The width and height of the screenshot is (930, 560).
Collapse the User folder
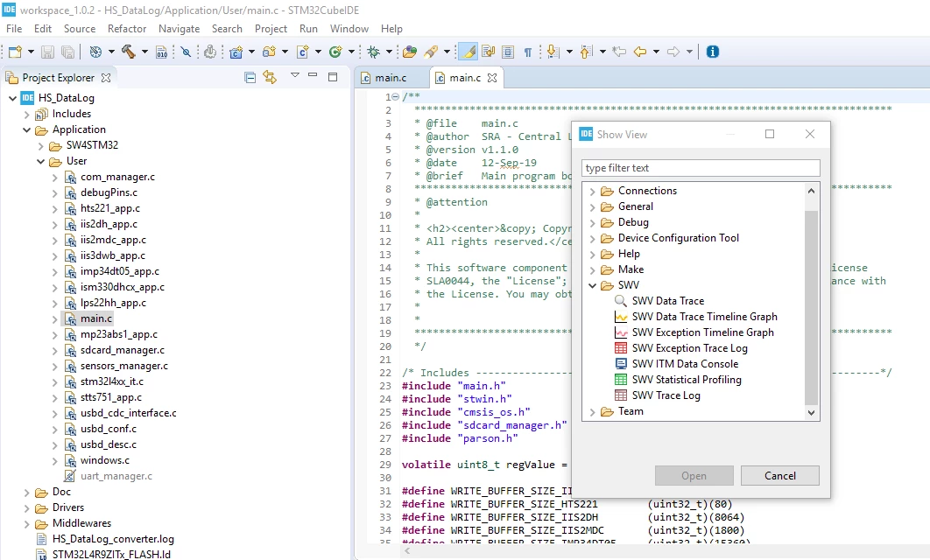(41, 161)
